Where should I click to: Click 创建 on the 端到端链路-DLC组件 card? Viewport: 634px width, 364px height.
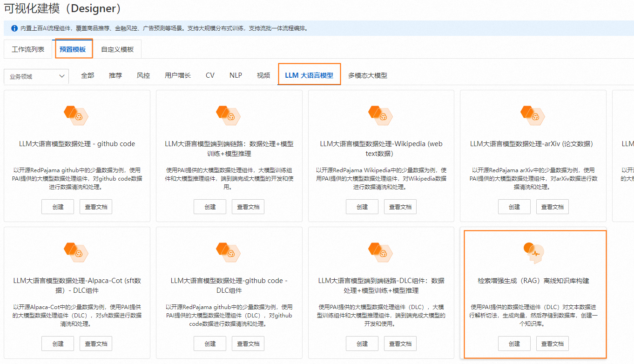362,344
